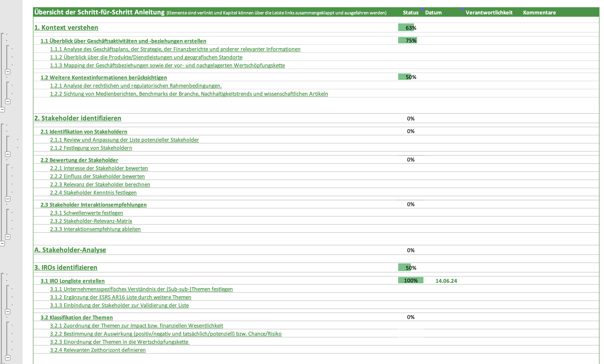Go to '3.1.3 Einbindung der Stakeholder zur Validierung'
This screenshot has width=604, height=364.
click(x=119, y=305)
